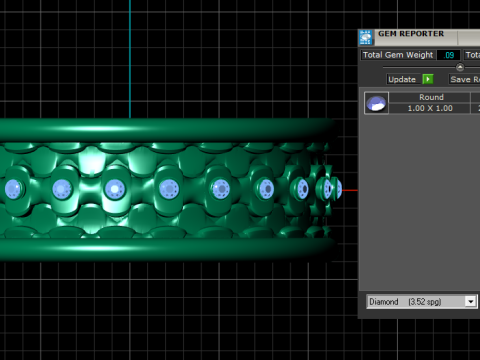480x360 pixels.
Task: Click the Round gem shape cell
Action: [x=431, y=97]
